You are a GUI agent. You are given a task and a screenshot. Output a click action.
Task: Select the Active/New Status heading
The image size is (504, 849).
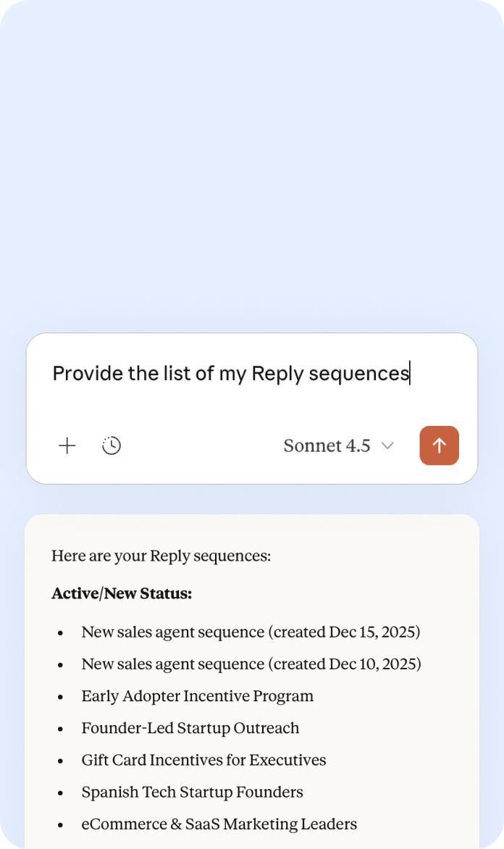pos(122,594)
